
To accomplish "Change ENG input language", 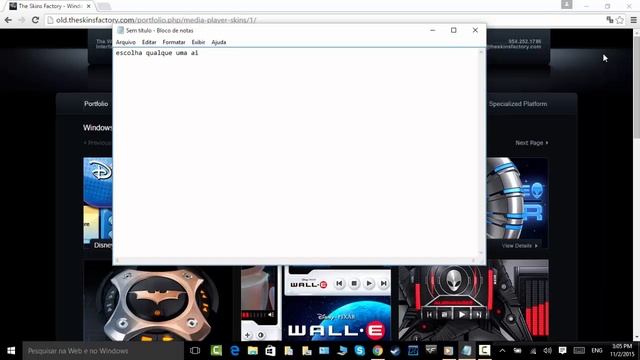I will click(597, 351).
